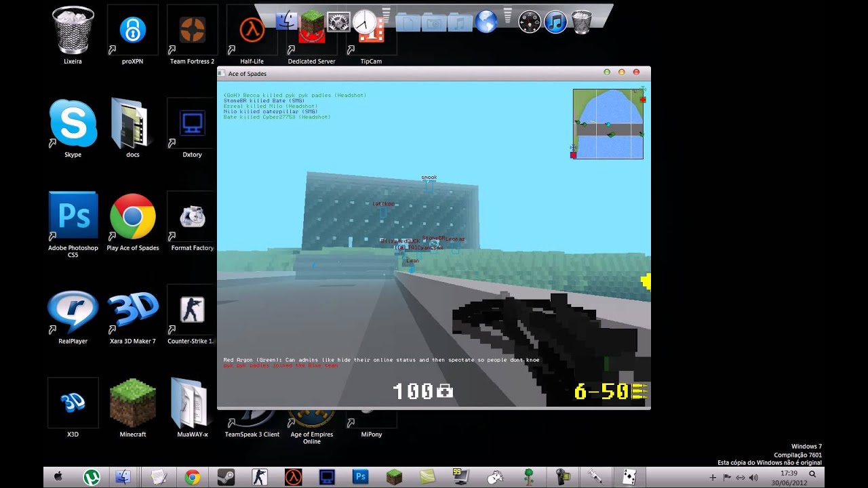Click 'Bate killed Cyber27753' kill feed line
Viewport: 868px width, 488px height.
pyautogui.click(x=277, y=117)
